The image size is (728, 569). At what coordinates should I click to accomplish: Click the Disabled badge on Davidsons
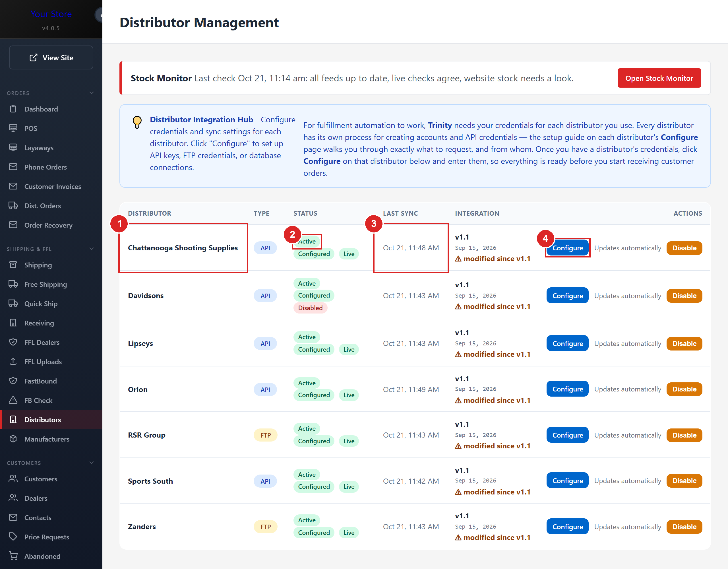click(310, 308)
